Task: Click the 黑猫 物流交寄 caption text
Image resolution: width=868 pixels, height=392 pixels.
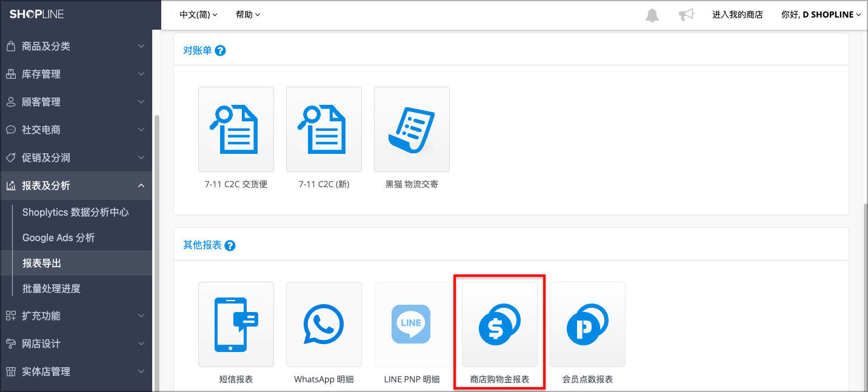Action: (x=412, y=184)
